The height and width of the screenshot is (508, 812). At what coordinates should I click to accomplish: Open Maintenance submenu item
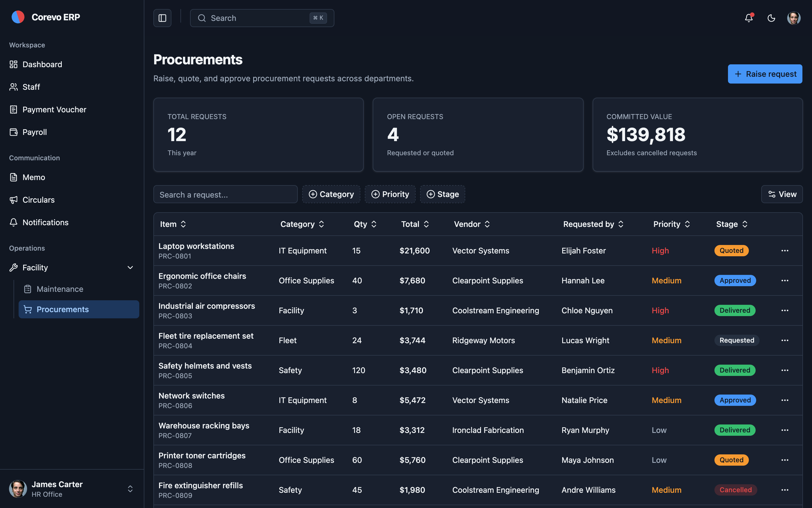[x=79, y=289]
